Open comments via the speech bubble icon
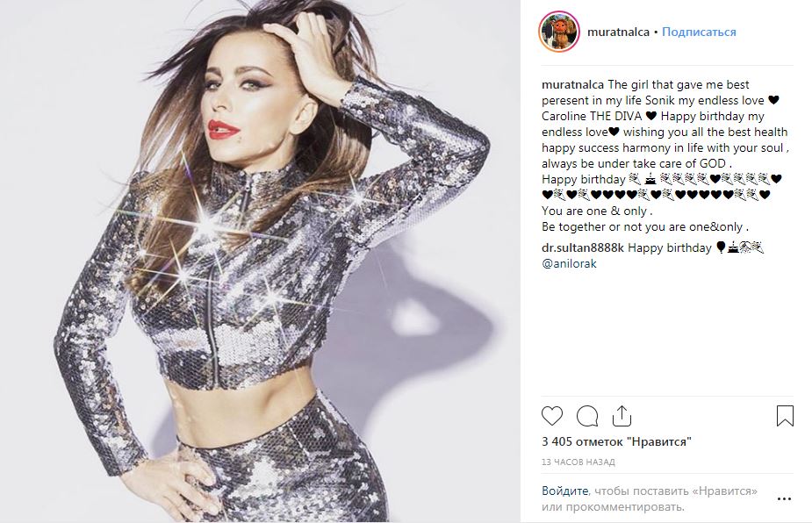 587,416
